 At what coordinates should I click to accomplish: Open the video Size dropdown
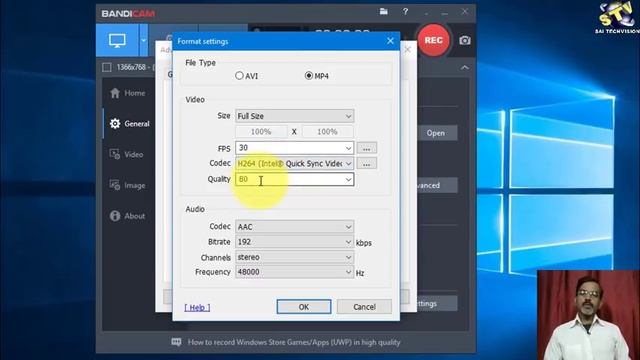[294, 116]
